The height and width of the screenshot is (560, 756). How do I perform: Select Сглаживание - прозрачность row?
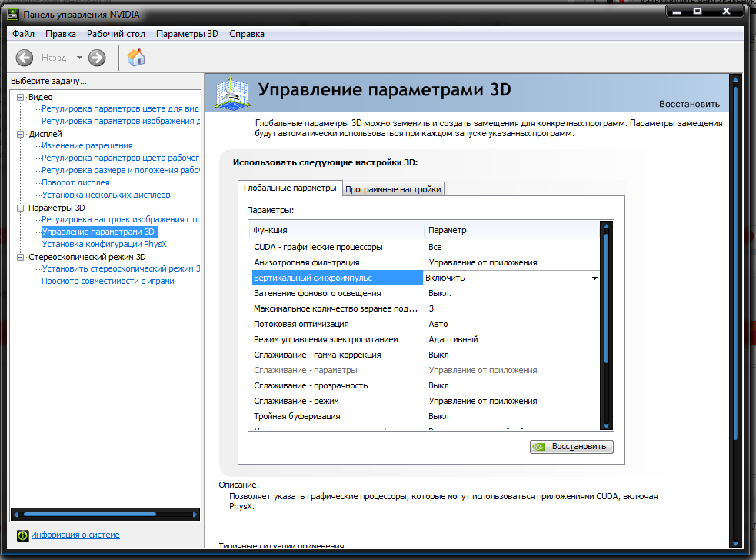coord(425,386)
